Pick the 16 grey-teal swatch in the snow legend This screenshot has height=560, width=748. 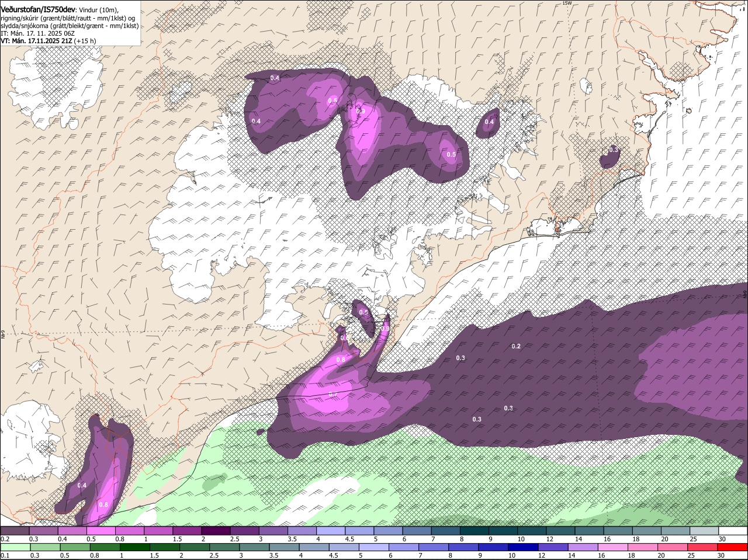click(618, 531)
